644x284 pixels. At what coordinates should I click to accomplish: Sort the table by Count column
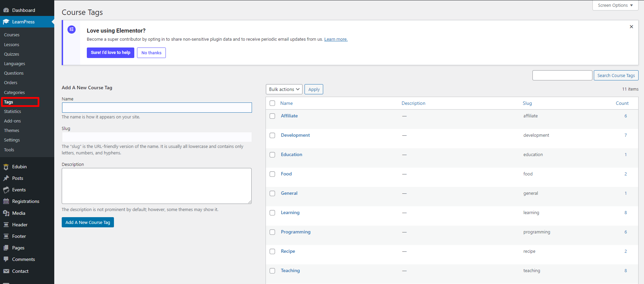(x=622, y=103)
